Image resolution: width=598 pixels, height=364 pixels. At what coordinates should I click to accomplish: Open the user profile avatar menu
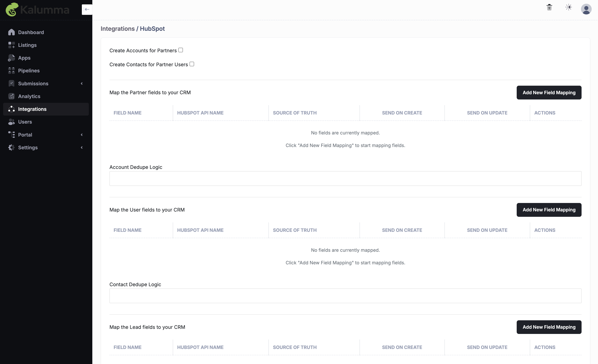[x=586, y=9]
